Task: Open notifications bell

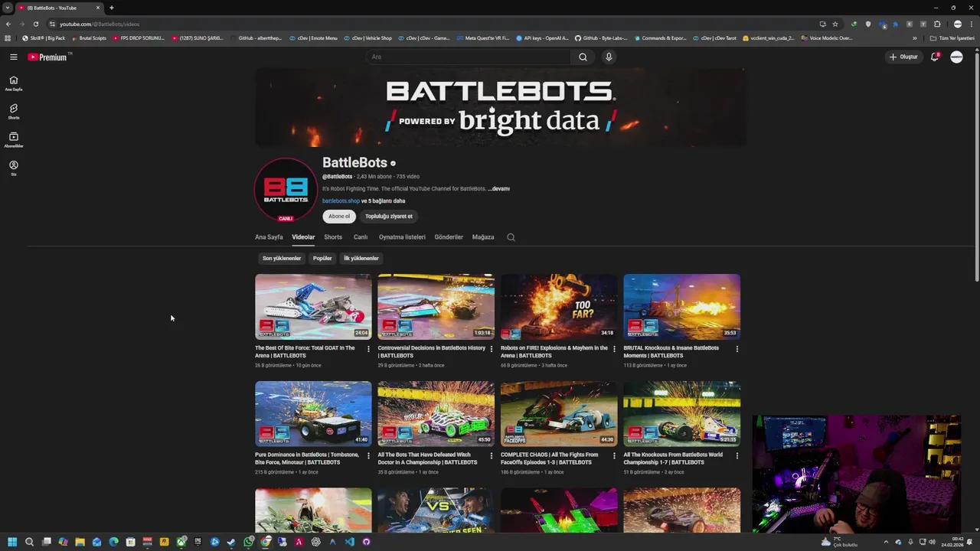Action: coord(934,57)
